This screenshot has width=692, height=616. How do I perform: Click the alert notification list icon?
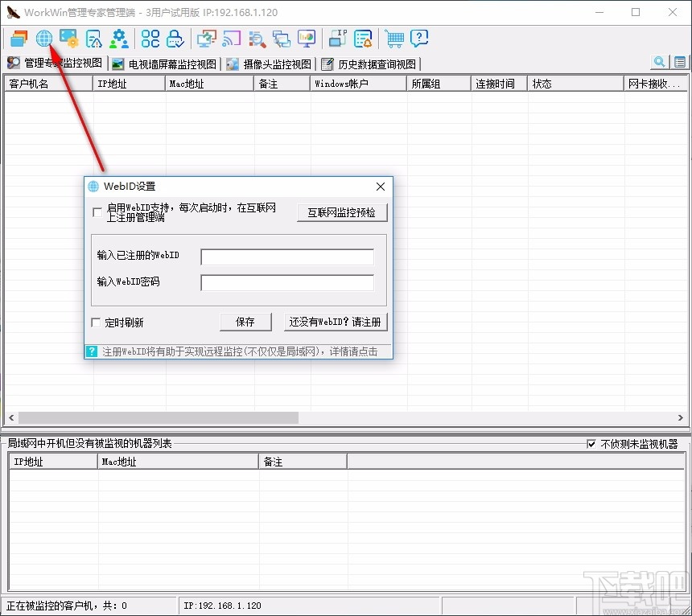362,38
